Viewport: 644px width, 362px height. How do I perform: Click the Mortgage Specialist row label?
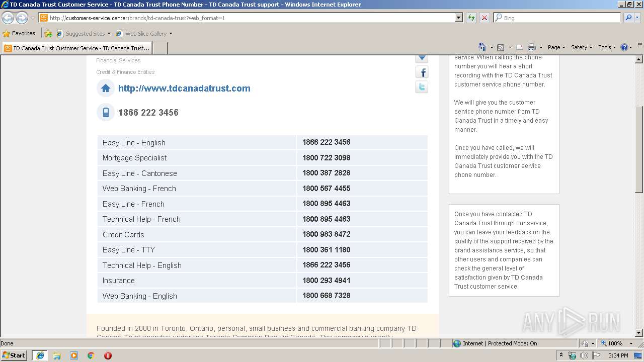[x=134, y=158]
